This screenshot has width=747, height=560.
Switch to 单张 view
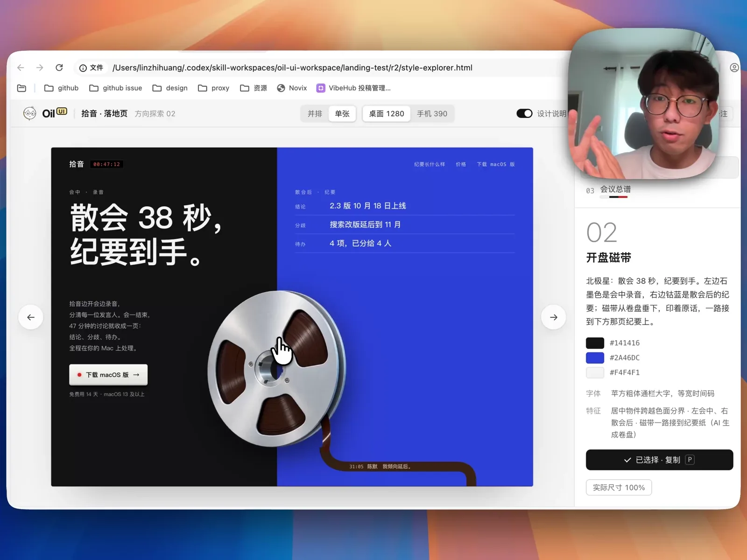pos(342,113)
